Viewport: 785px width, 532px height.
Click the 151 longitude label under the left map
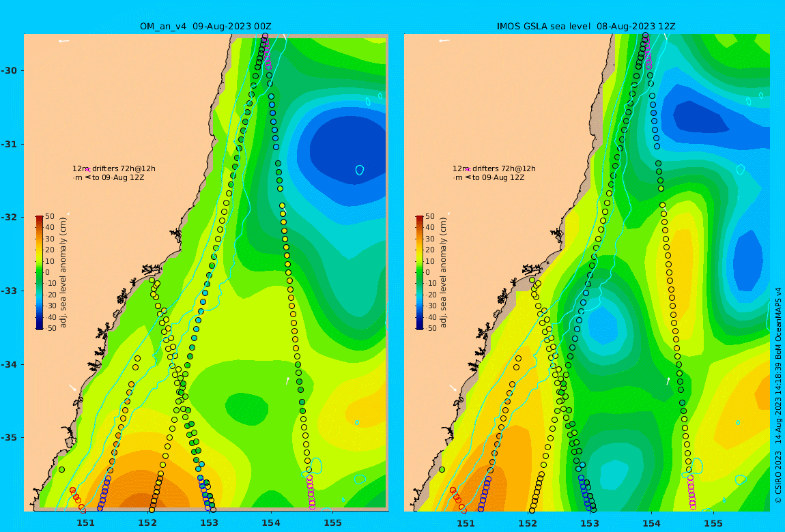[x=85, y=523]
